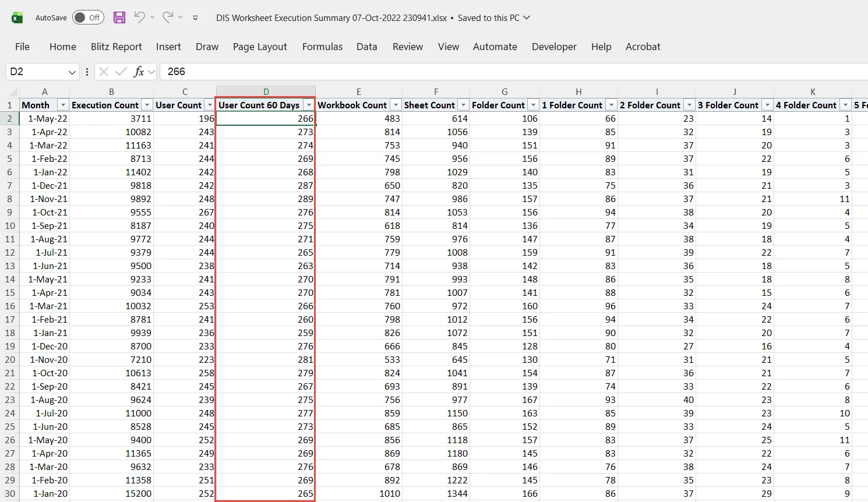This screenshot has height=502, width=868.
Task: Toggle the AutoSave switch
Action: point(88,17)
